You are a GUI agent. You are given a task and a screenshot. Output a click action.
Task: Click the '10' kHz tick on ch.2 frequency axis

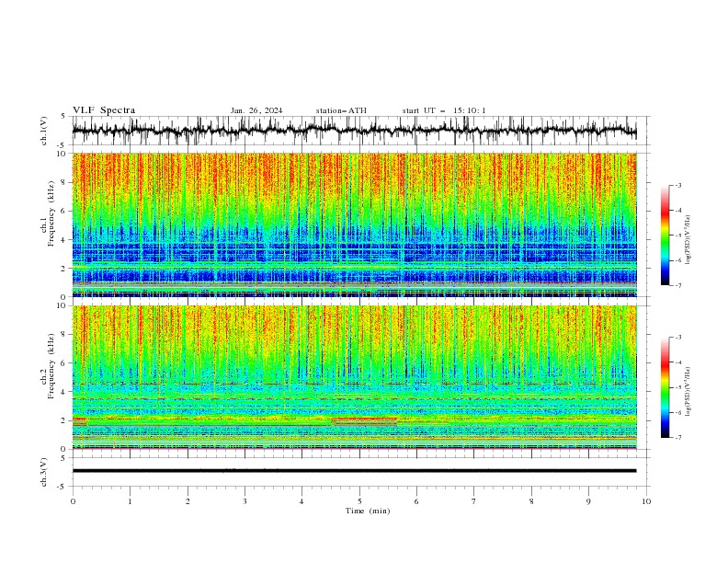click(63, 305)
